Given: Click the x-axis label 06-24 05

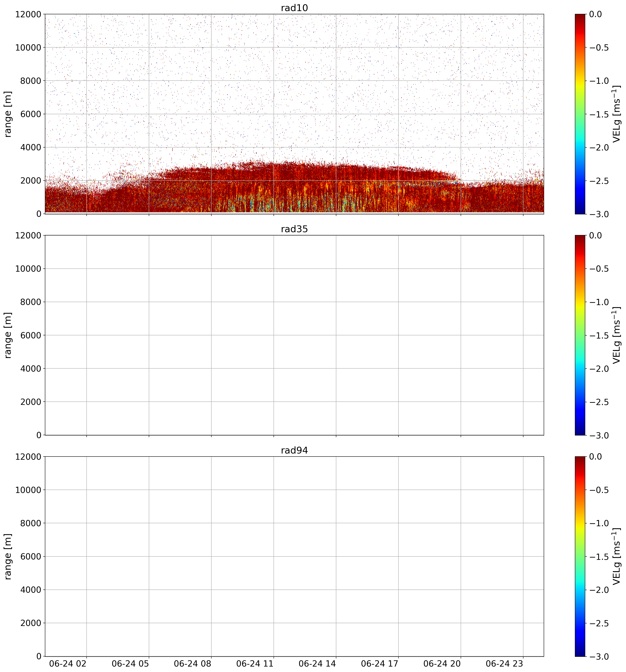Looking at the screenshot, I should (x=130, y=664).
